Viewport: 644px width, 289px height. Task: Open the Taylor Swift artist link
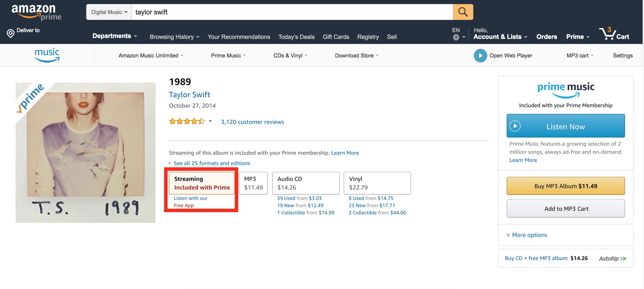point(189,95)
